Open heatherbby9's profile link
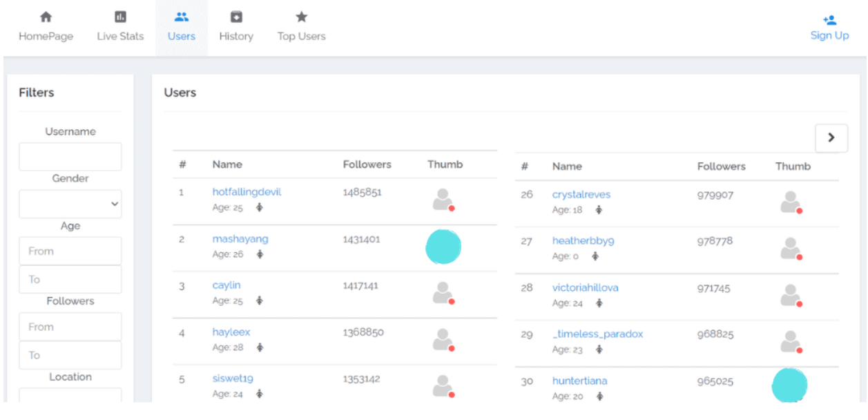Viewport: 868px width, 420px height. point(583,241)
